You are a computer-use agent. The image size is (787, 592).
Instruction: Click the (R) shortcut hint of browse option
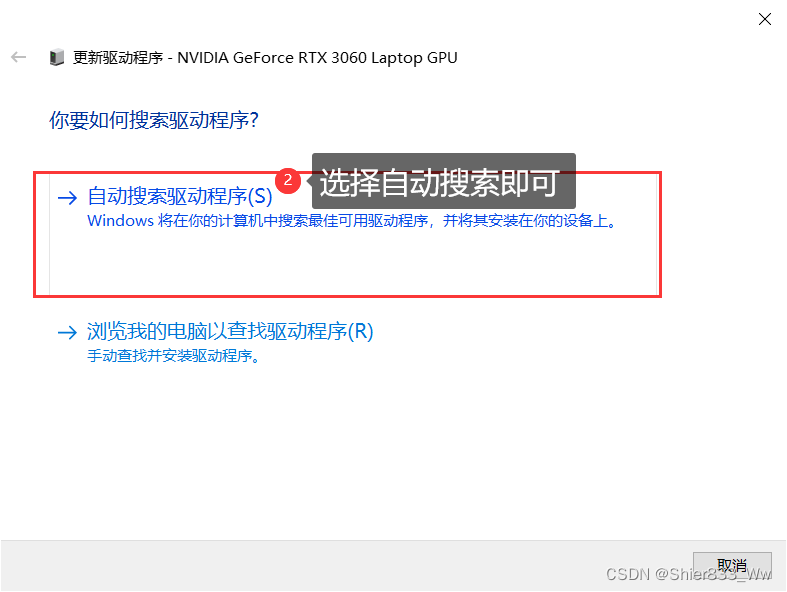click(361, 331)
